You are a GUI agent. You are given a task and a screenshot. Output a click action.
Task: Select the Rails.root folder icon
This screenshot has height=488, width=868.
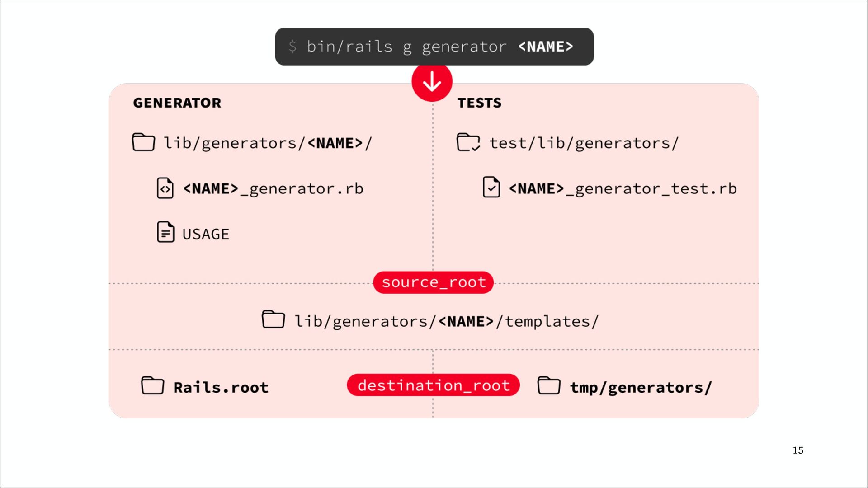click(x=152, y=385)
